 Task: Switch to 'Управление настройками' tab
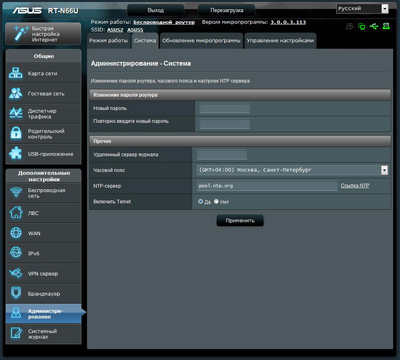[x=280, y=41]
